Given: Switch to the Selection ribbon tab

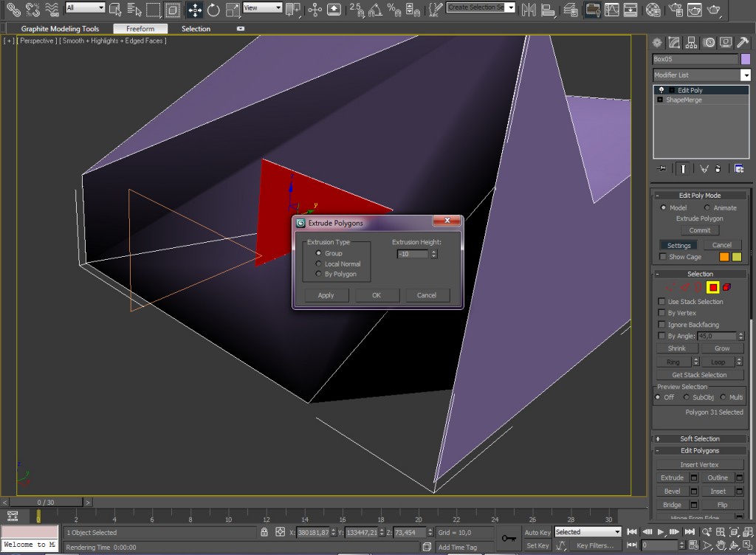Looking at the screenshot, I should [x=196, y=29].
